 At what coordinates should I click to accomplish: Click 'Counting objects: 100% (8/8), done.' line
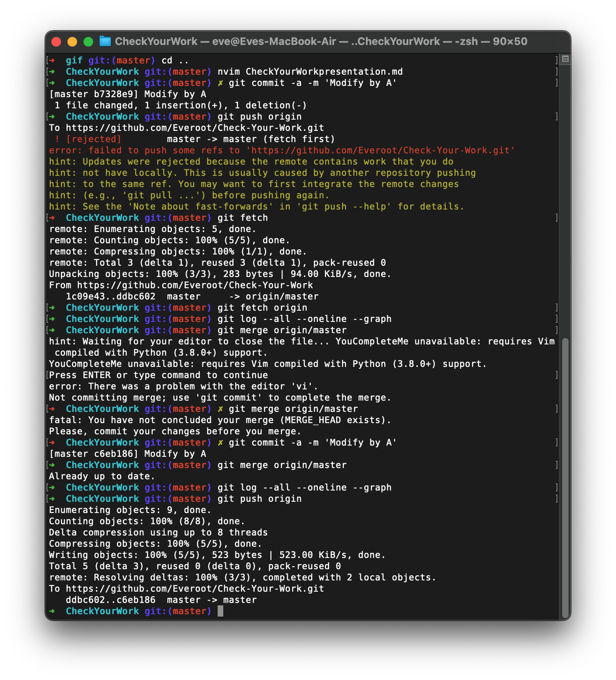pos(147,521)
